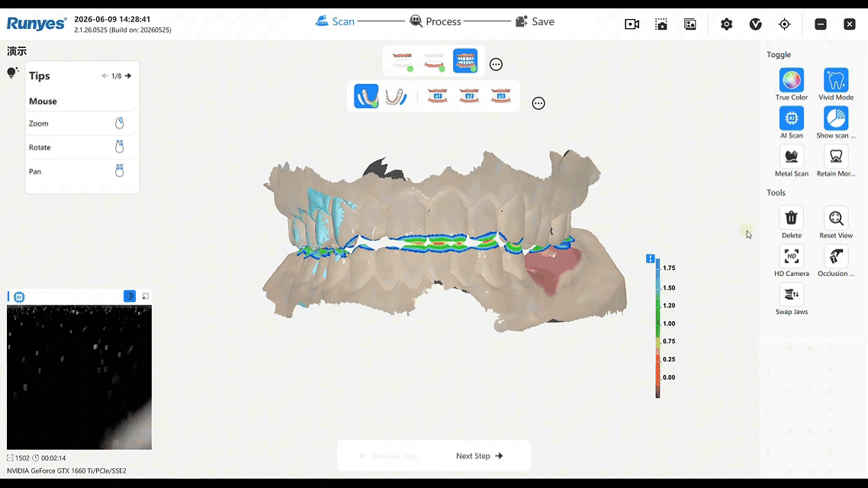Open more options beside jaw scan icons
868x488 pixels.
(496, 64)
